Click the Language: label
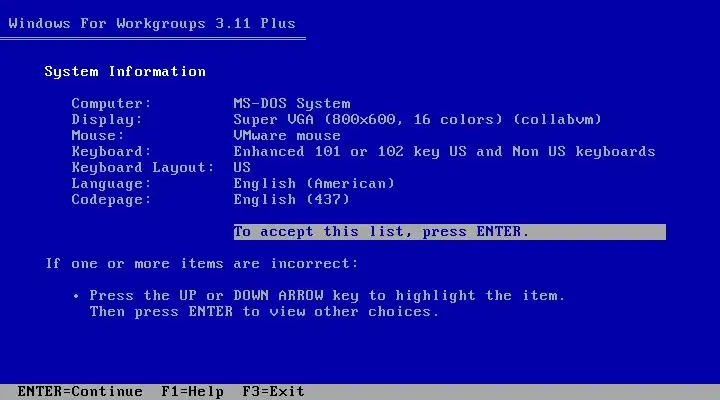The image size is (720, 400). [111, 184]
